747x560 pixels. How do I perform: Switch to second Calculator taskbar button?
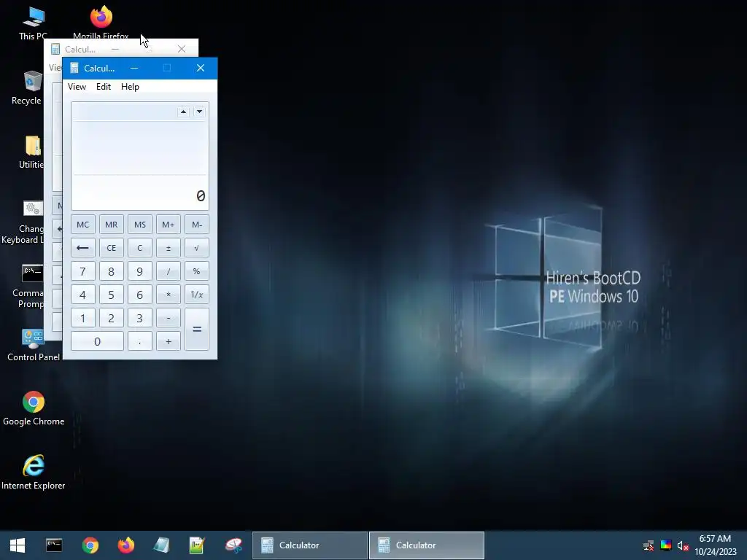(x=426, y=545)
